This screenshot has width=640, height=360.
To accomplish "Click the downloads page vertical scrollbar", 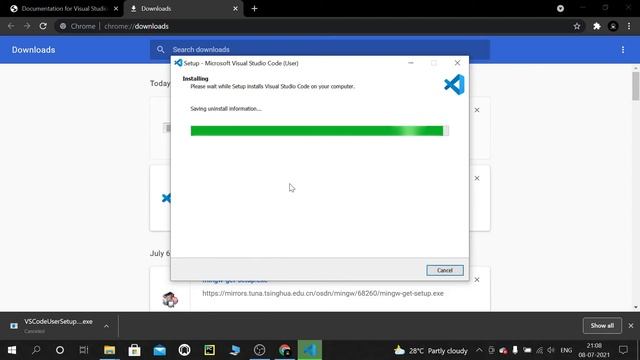I will tap(636, 86).
